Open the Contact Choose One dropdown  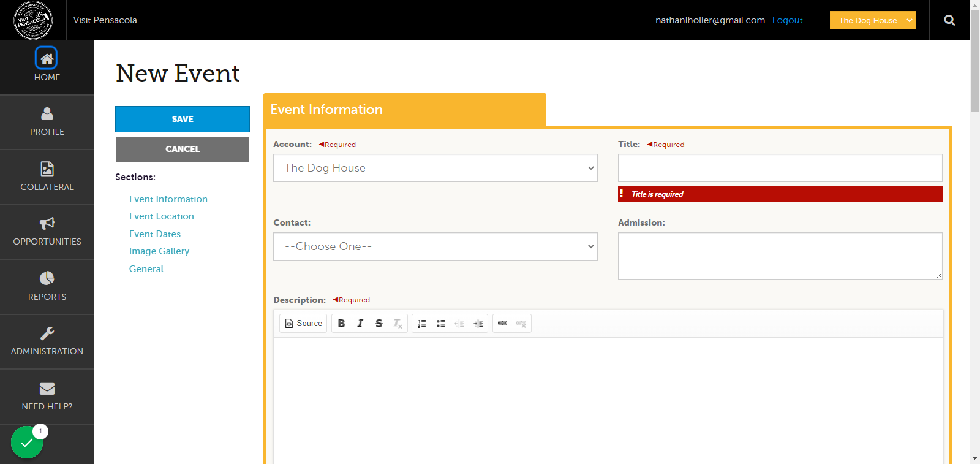coord(435,246)
